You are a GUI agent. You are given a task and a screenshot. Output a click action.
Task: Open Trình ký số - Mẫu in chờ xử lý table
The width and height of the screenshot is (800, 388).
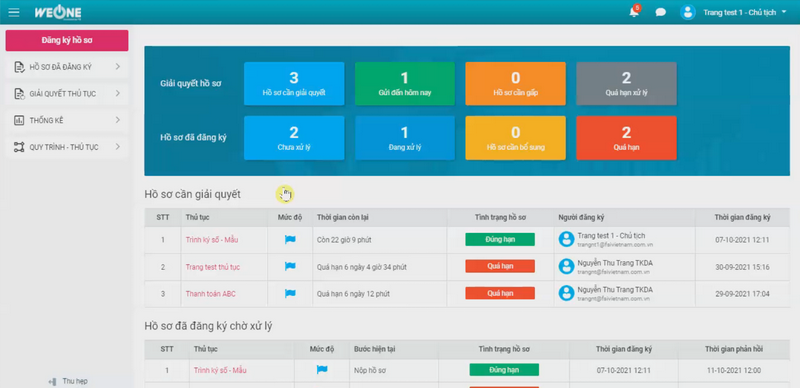[220, 370]
